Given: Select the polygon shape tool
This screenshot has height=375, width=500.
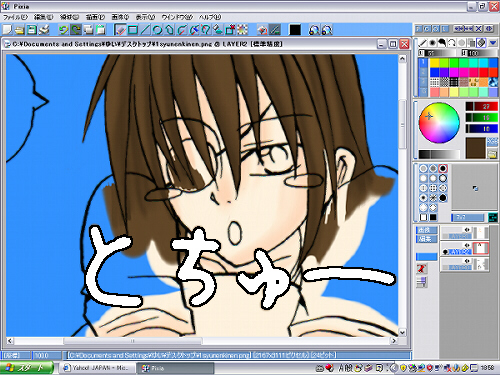Looking at the screenshot, I should pos(169,30).
